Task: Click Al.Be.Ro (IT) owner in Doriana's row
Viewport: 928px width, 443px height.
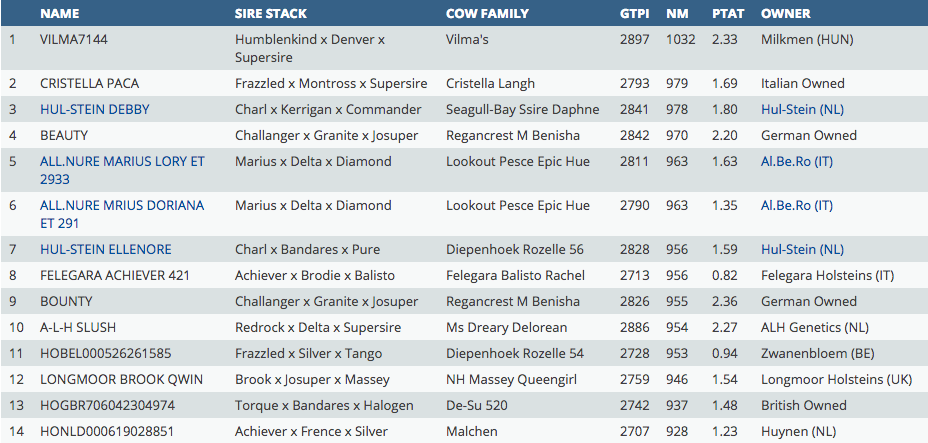Action: 796,205
